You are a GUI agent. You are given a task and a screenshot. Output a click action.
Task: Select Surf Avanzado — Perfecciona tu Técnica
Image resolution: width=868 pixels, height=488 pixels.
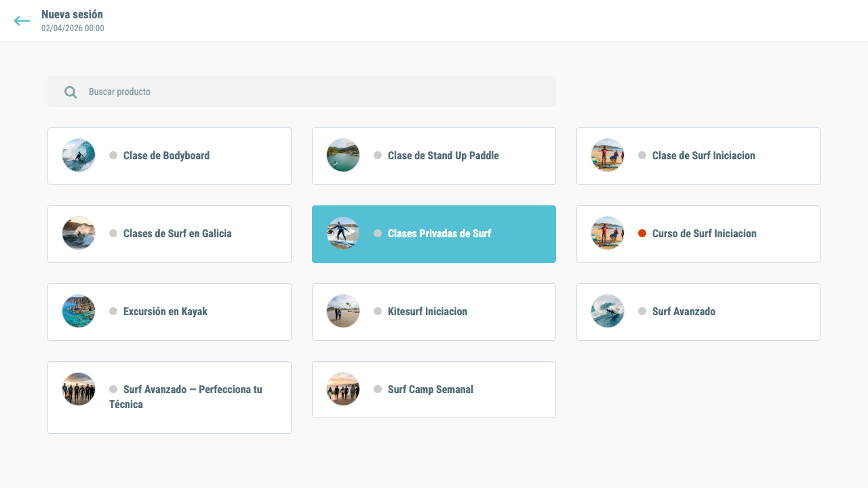pos(170,397)
